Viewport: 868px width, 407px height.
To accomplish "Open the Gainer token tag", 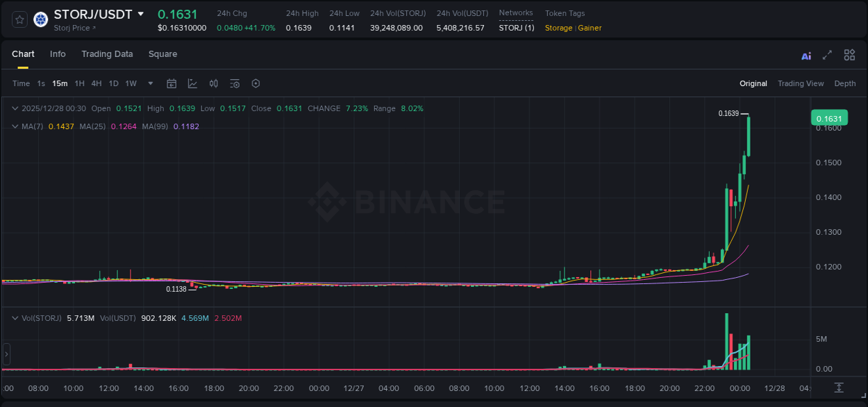I will (589, 28).
